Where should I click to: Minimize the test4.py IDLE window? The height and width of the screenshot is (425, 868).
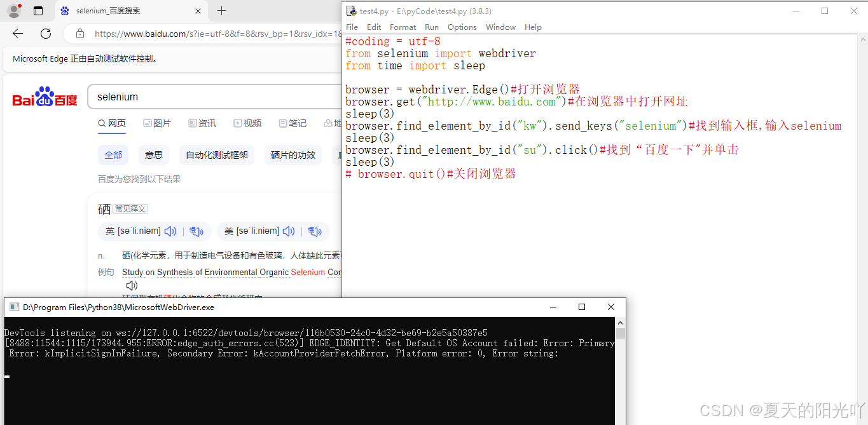pos(796,11)
